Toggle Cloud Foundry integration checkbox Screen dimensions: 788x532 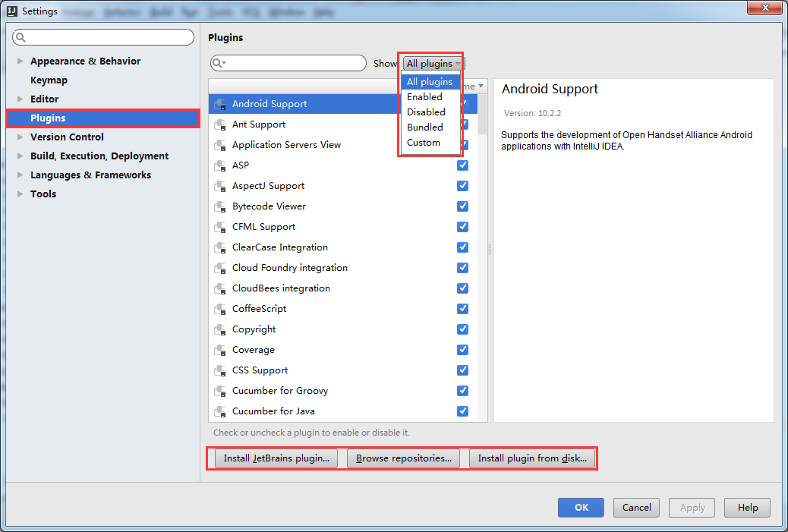pyautogui.click(x=462, y=268)
